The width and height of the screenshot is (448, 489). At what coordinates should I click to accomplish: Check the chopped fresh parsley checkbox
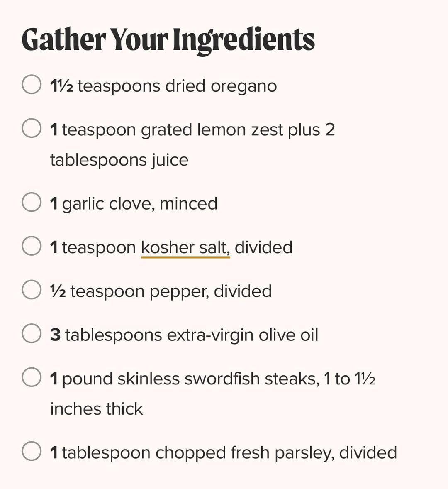32,451
